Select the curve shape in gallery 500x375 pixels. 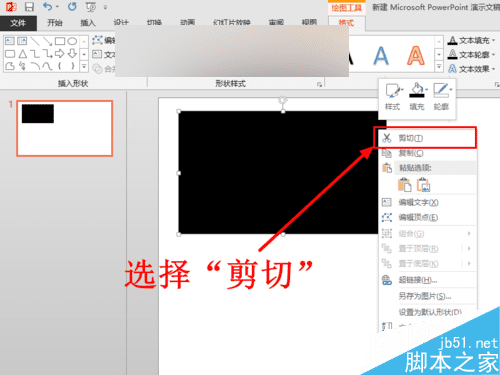[47, 66]
